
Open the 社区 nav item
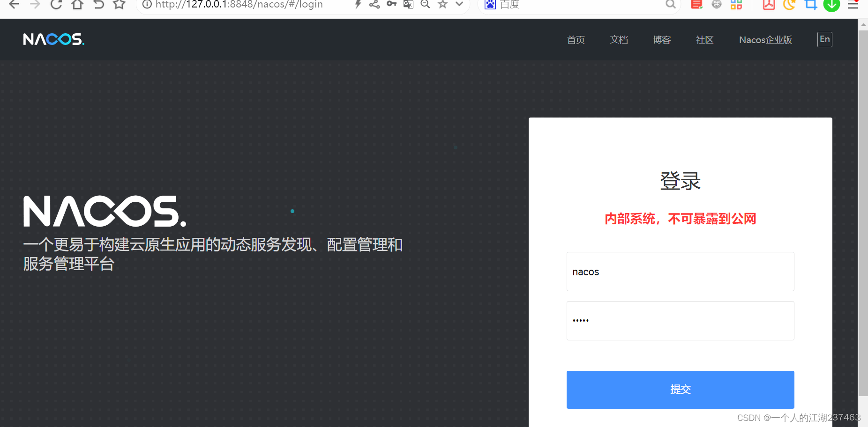705,40
